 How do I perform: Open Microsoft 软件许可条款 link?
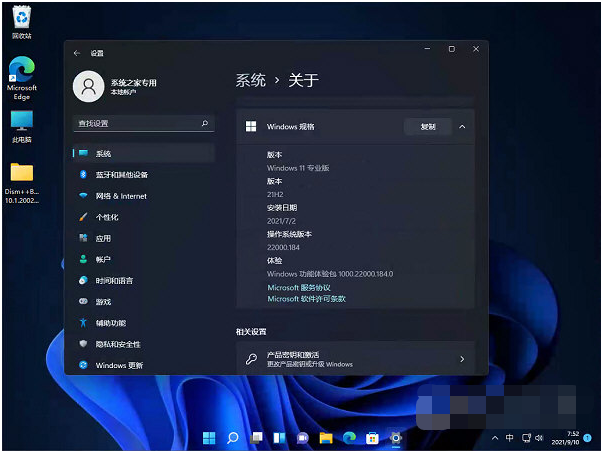[x=306, y=299]
